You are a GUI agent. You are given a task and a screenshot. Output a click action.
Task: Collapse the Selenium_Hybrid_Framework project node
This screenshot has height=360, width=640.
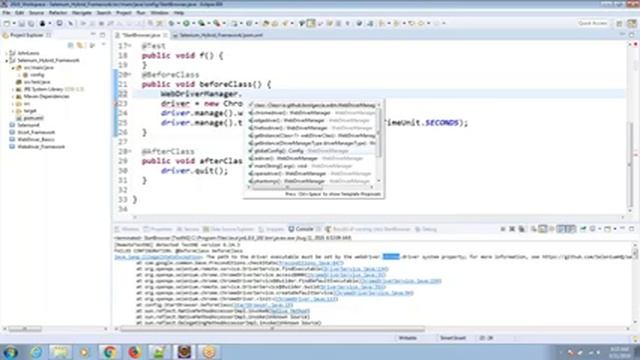pos(6,60)
